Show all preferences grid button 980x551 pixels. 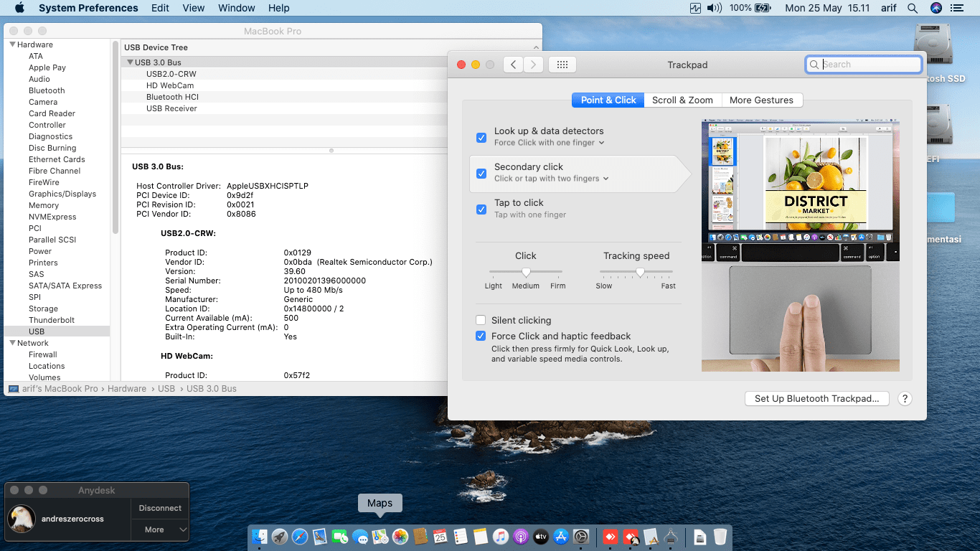click(562, 65)
